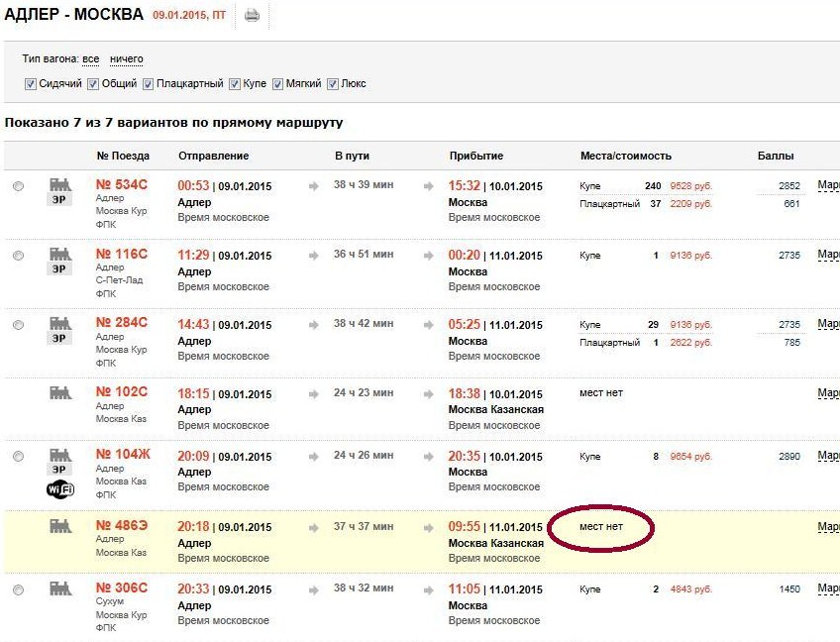Click the train icon for train 102С
Screen dimensions: 840x642
click(60, 392)
